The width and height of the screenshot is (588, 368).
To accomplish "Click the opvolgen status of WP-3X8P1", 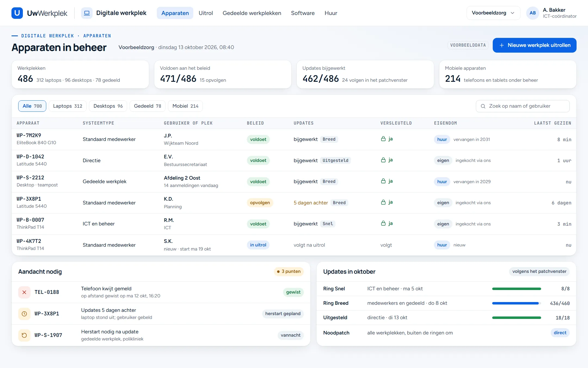I will coord(260,203).
